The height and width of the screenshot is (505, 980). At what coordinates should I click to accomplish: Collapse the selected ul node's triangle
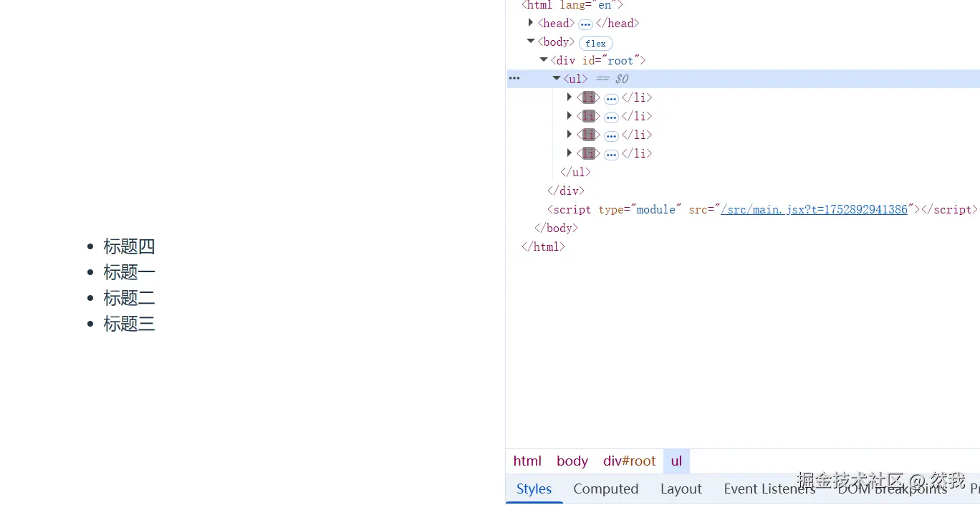tap(557, 79)
